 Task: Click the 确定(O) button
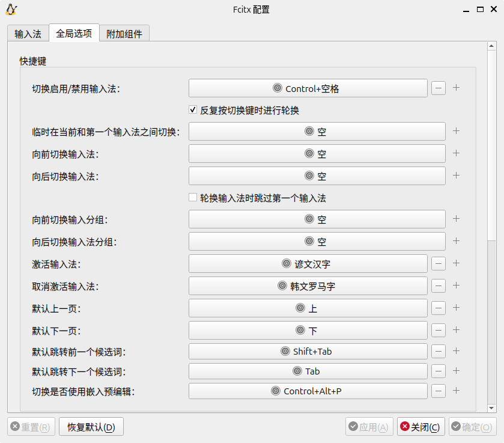473,427
